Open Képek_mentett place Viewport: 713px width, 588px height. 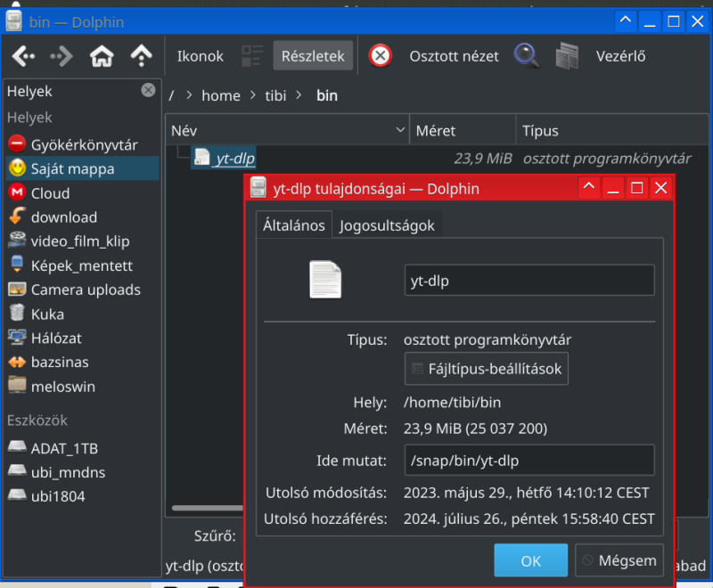pos(83,265)
